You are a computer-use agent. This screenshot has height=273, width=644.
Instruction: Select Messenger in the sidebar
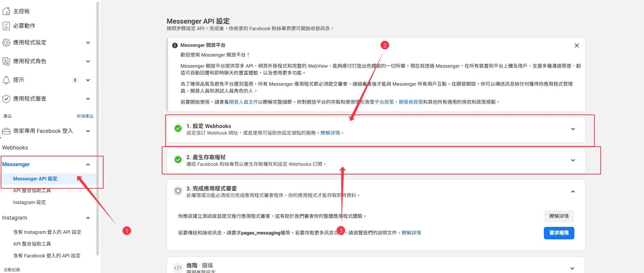pyautogui.click(x=16, y=164)
